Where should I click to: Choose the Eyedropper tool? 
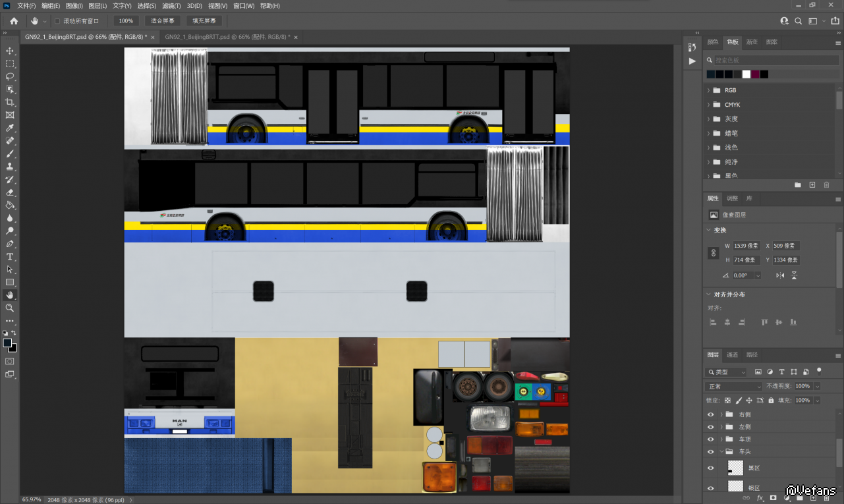[x=10, y=128]
